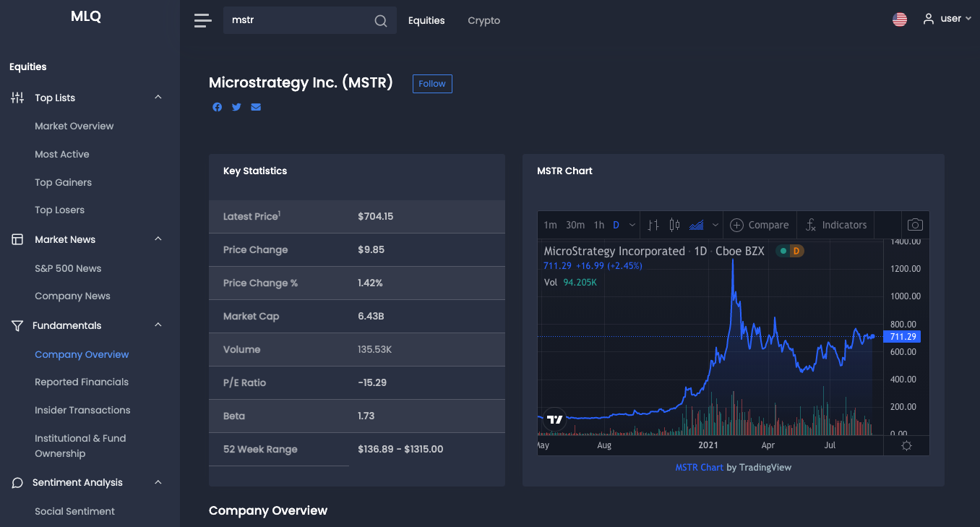The image size is (980, 527).
Task: Toggle the orange D delayed-data badge
Action: click(796, 251)
